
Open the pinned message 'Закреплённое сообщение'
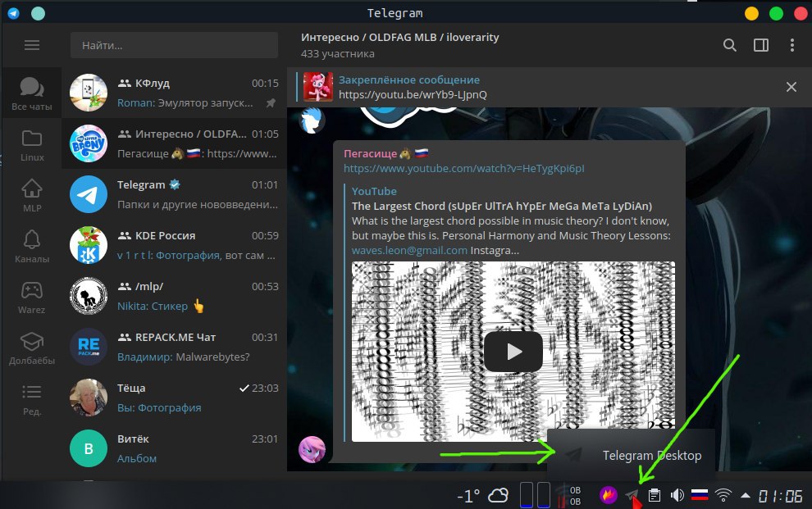[x=409, y=80]
